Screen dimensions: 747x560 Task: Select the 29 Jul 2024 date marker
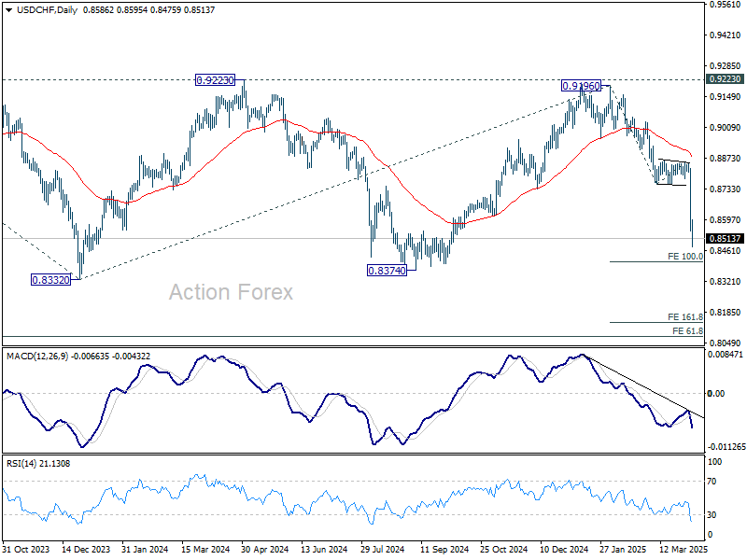(383, 550)
